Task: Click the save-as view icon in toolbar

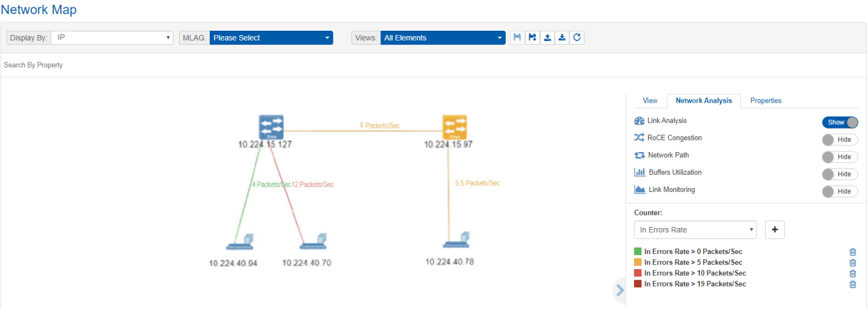Action: point(532,37)
